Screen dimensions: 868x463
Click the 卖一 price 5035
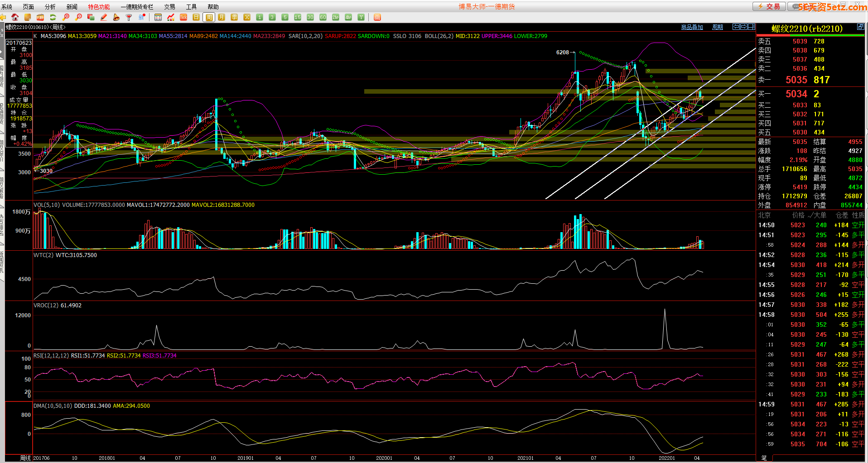click(796, 80)
